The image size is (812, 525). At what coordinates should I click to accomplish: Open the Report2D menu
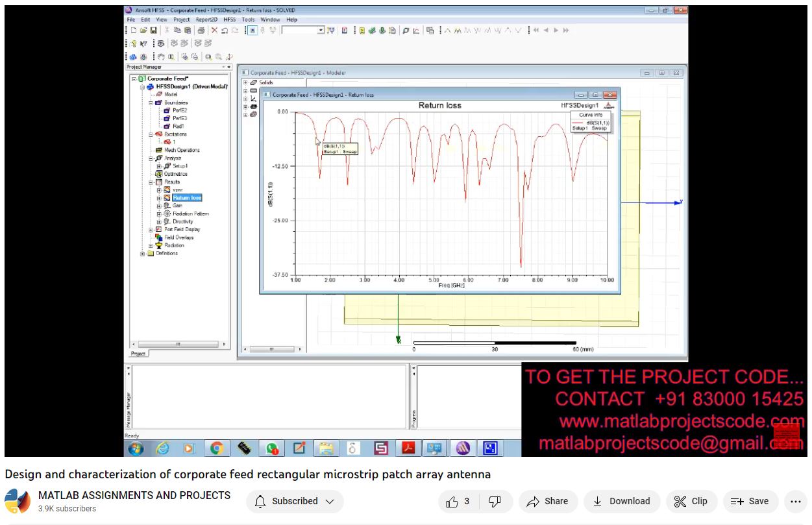[x=206, y=20]
